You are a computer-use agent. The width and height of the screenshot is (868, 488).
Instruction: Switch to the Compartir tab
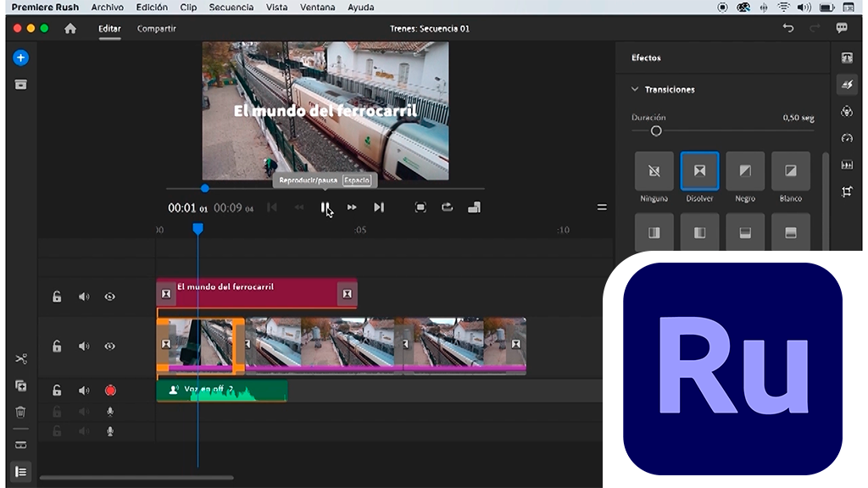pyautogui.click(x=157, y=28)
